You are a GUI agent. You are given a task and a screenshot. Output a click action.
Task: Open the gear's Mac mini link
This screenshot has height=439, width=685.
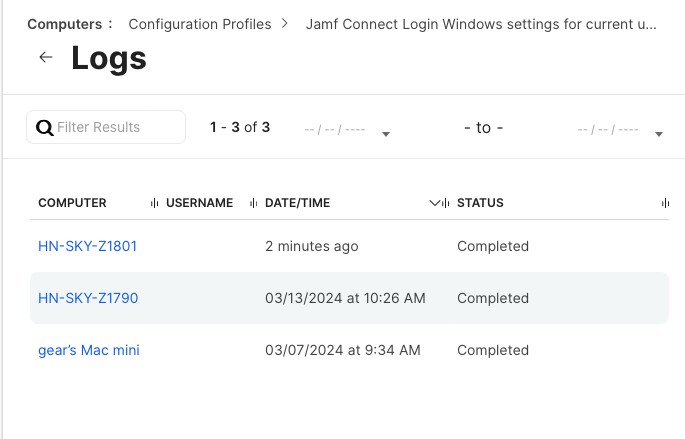pyautogui.click(x=89, y=350)
